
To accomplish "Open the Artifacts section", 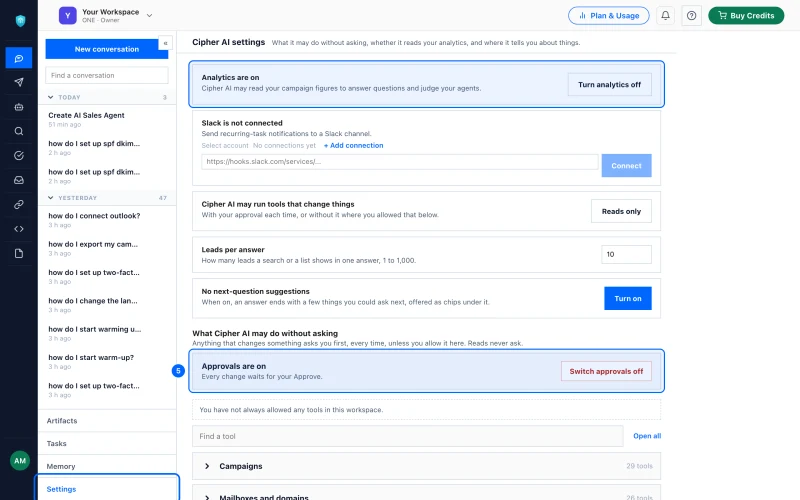I will pyautogui.click(x=107, y=421).
